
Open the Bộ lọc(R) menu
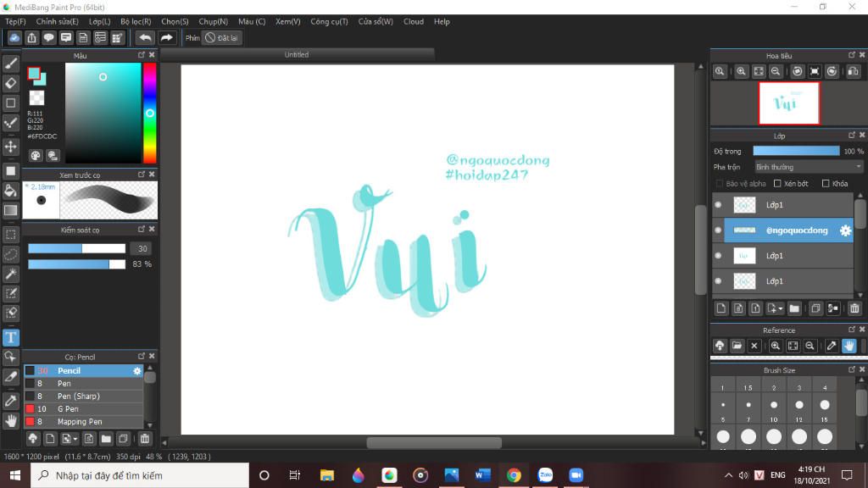[x=136, y=21]
